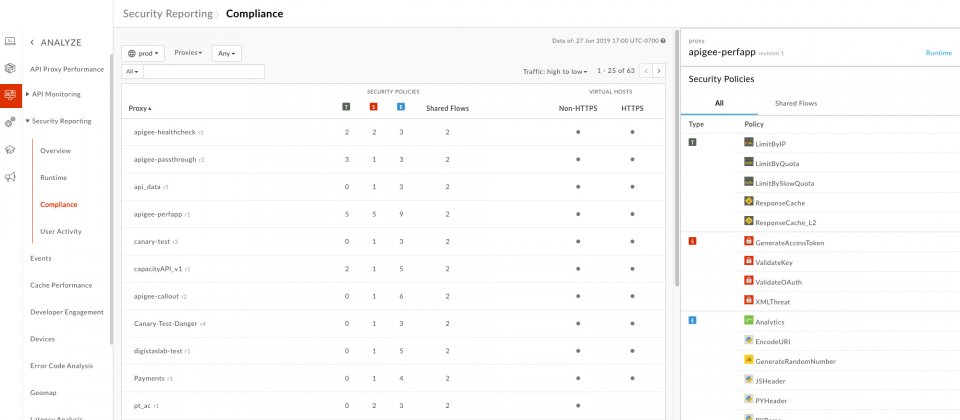Open the prod environment dropdown
Image resolution: width=960 pixels, height=420 pixels.
pyautogui.click(x=143, y=53)
